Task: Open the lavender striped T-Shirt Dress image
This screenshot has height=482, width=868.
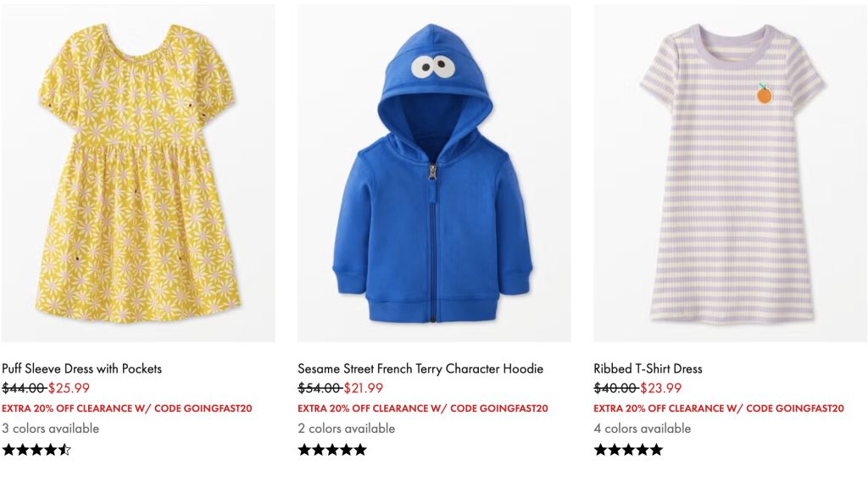Action: coord(730,174)
